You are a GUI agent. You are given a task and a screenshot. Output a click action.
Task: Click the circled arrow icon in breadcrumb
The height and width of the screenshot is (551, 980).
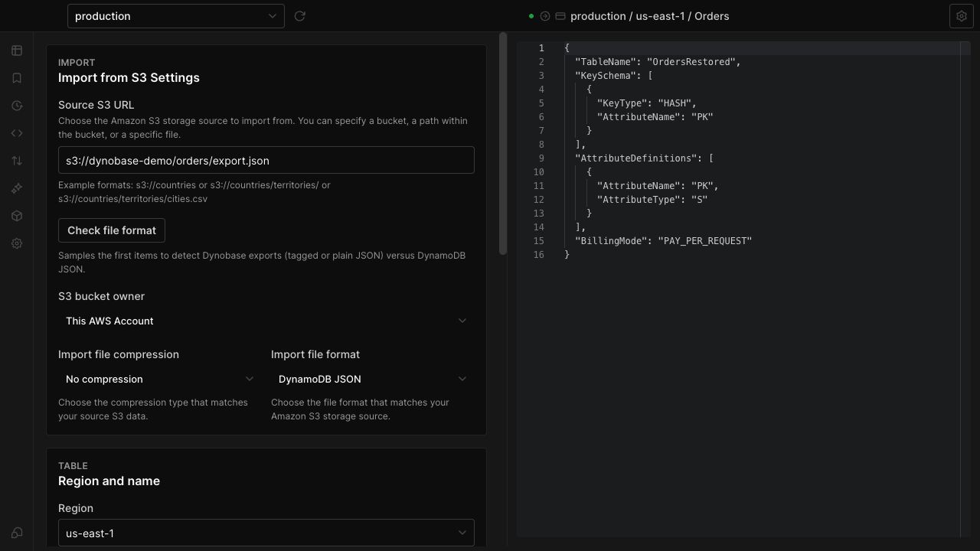click(x=545, y=16)
